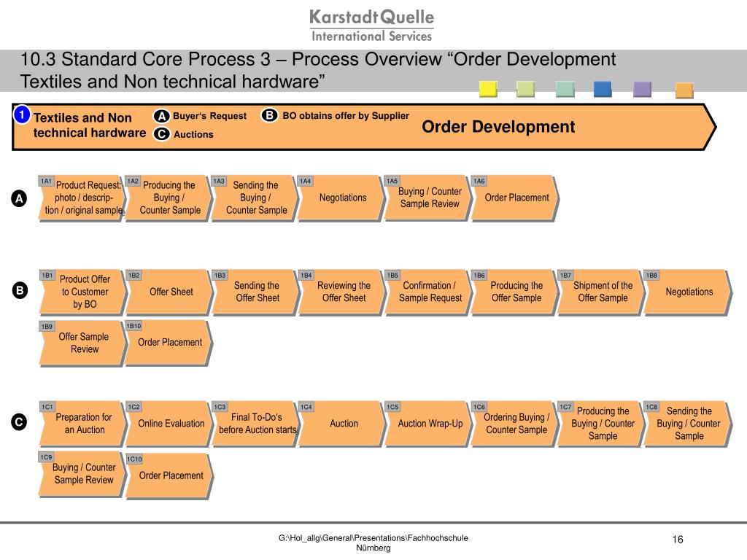The height and width of the screenshot is (560, 747).
Task: Select step 1C10 Order Placement
Action: pos(169,475)
